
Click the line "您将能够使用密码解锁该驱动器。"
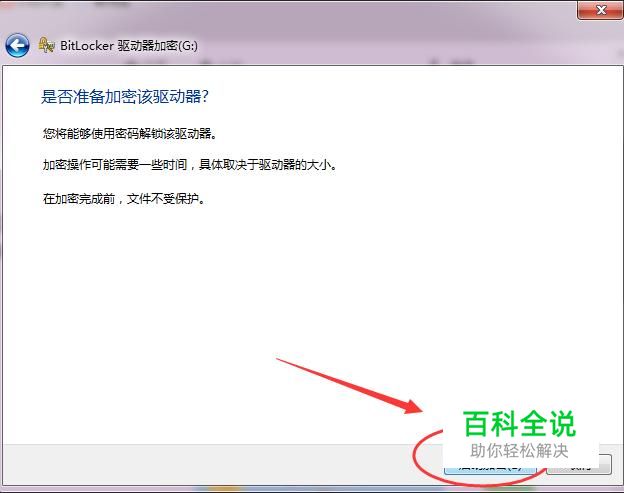point(131,134)
